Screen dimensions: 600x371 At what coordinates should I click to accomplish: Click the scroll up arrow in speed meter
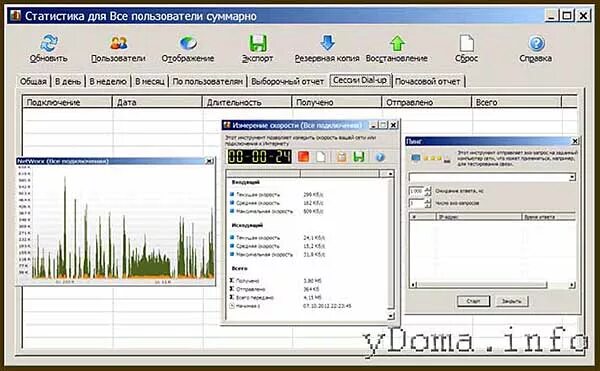coord(390,174)
